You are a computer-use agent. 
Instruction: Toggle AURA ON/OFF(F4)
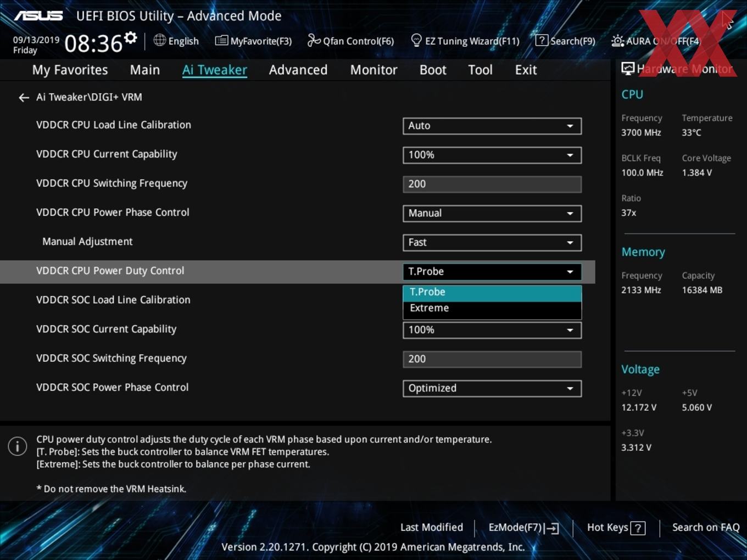coord(656,41)
